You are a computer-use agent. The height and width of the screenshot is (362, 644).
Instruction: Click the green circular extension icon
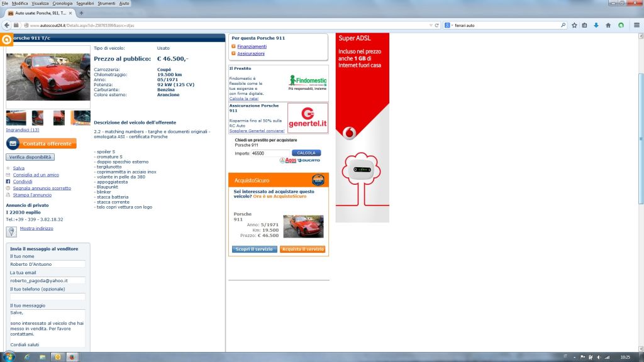(x=621, y=25)
